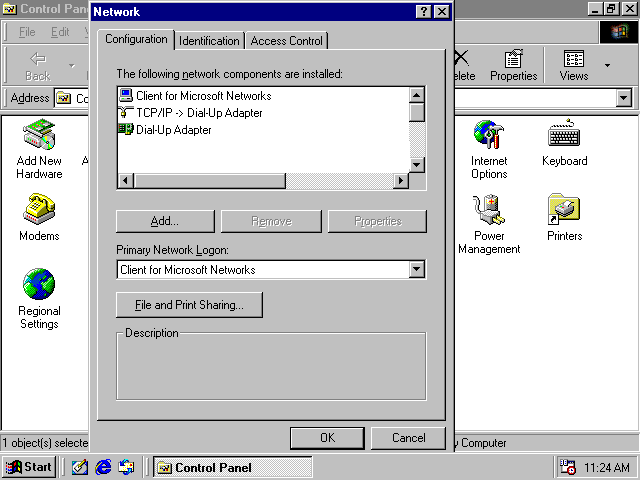Open the Internet Options icon

pyautogui.click(x=489, y=149)
